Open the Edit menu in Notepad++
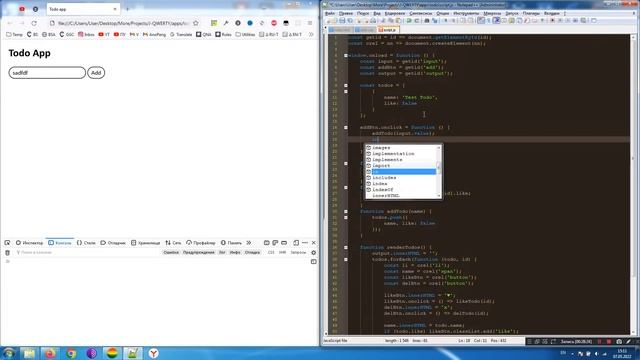640x360 pixels. 346,13
